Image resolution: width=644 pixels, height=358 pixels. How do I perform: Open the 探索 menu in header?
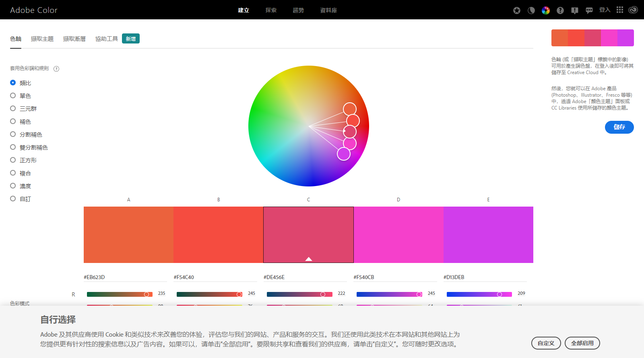pos(271,10)
